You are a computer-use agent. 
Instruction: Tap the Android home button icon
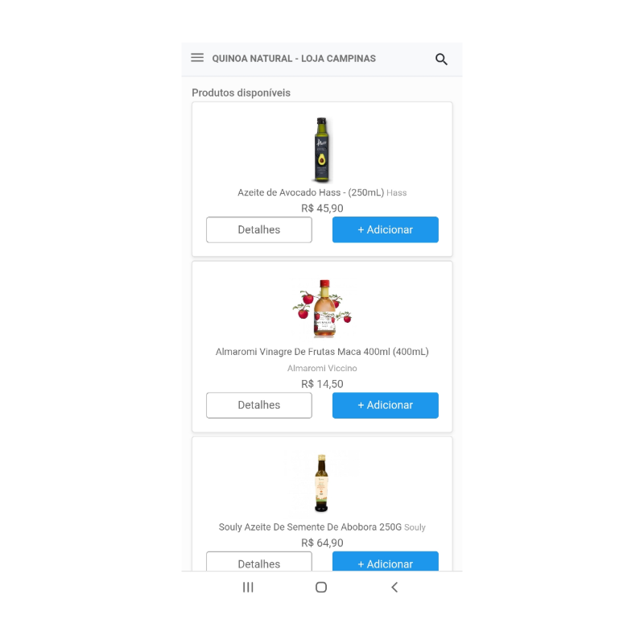click(x=321, y=588)
